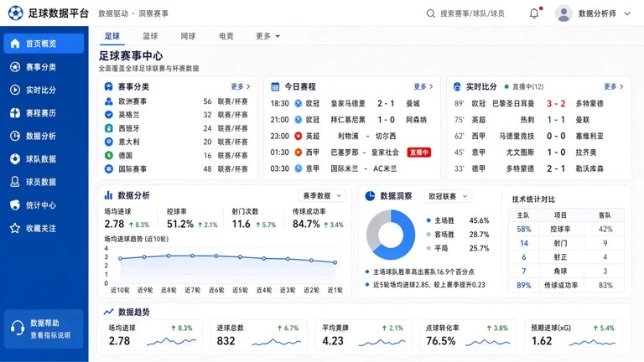The height and width of the screenshot is (362, 644).
Task: Click the 实时比分 card header icon
Action: coord(457,86)
